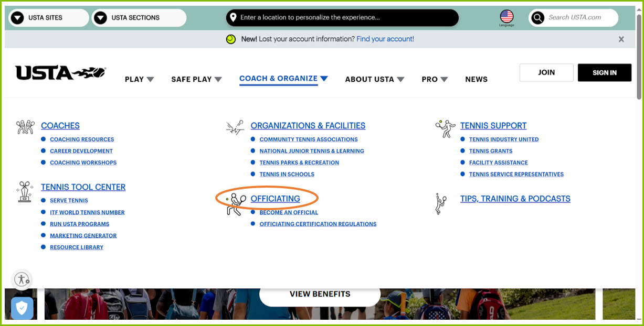Viewport: 644px width, 326px height.
Task: Open the Tennis Support heading link
Action: tap(493, 126)
